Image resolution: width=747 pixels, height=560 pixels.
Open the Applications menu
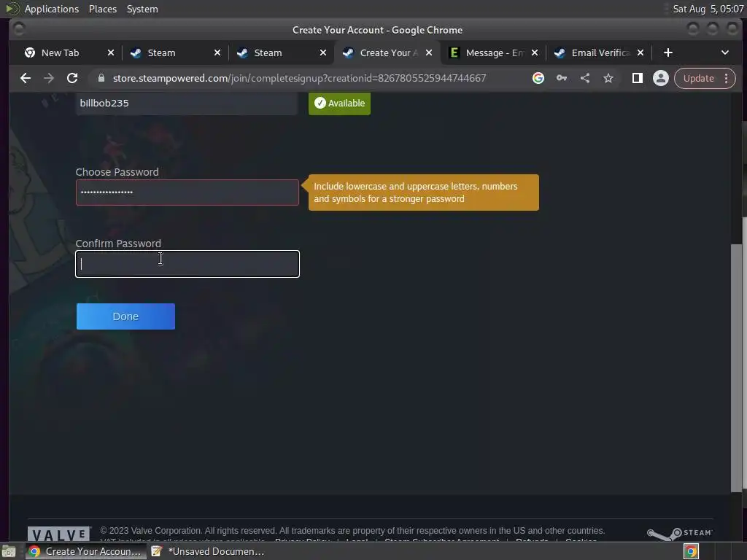pyautogui.click(x=52, y=9)
